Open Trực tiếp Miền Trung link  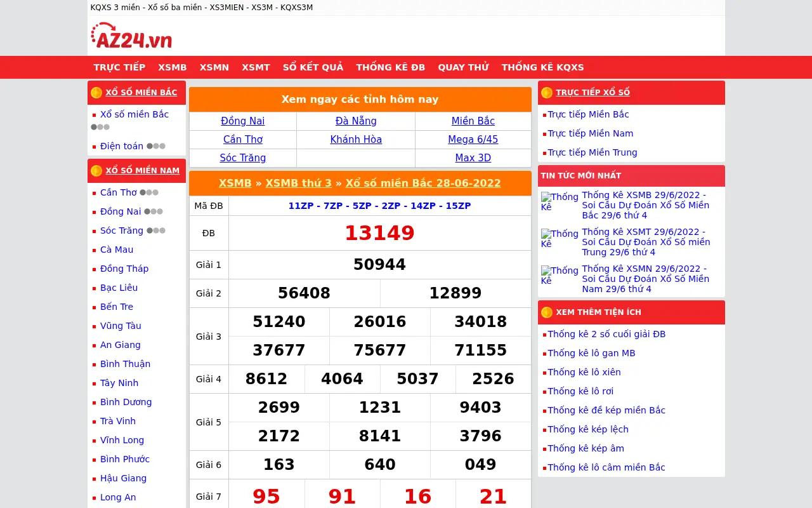click(593, 152)
